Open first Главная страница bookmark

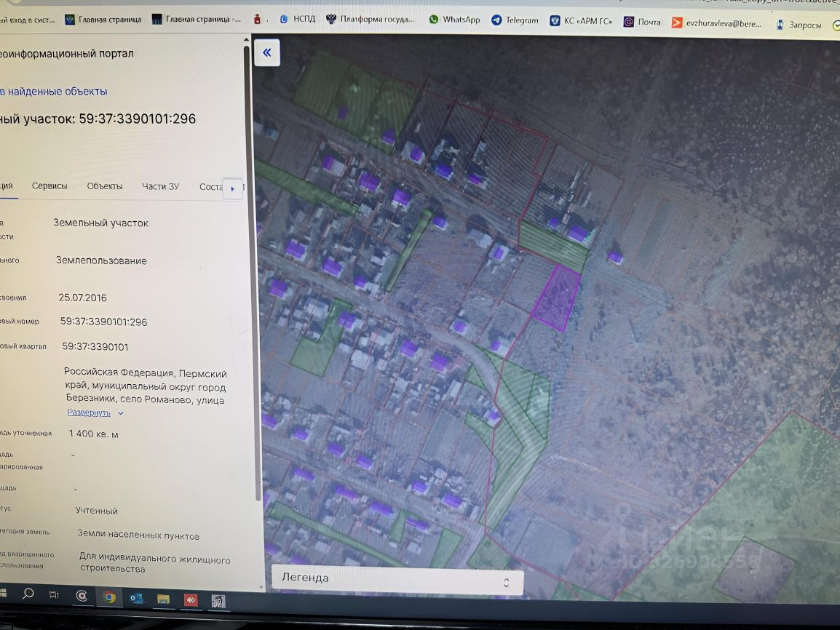[x=103, y=19]
